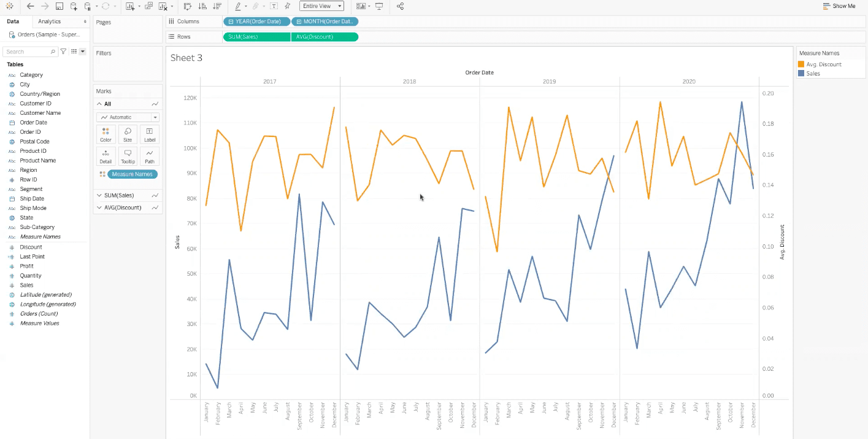Image resolution: width=868 pixels, height=439 pixels.
Task: Open the Entire View fit dropdown
Action: coord(339,6)
